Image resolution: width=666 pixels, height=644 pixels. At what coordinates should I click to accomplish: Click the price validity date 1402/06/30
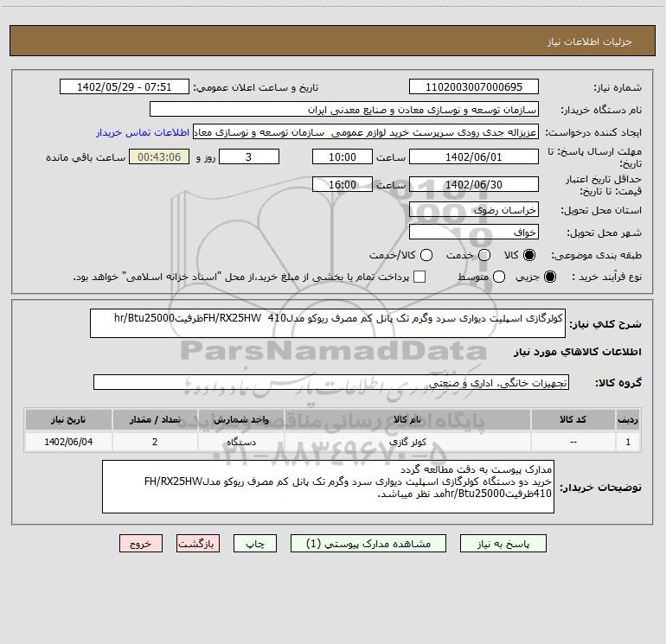pyautogui.click(x=474, y=184)
